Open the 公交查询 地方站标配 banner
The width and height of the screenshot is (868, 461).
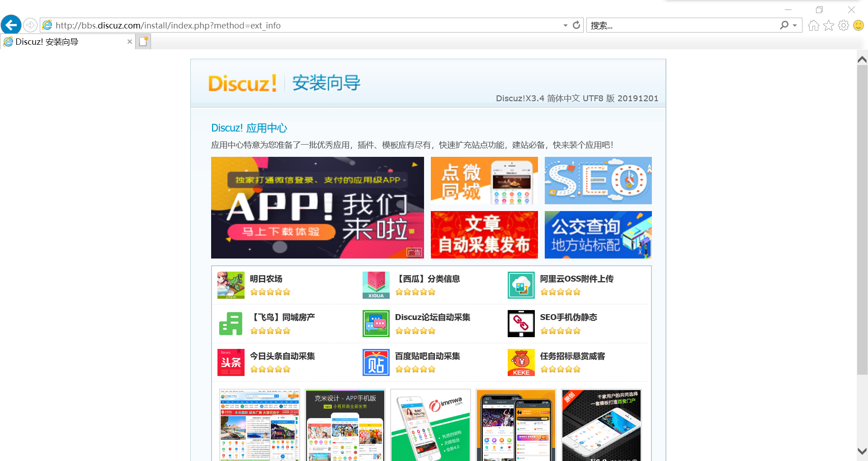tap(598, 235)
